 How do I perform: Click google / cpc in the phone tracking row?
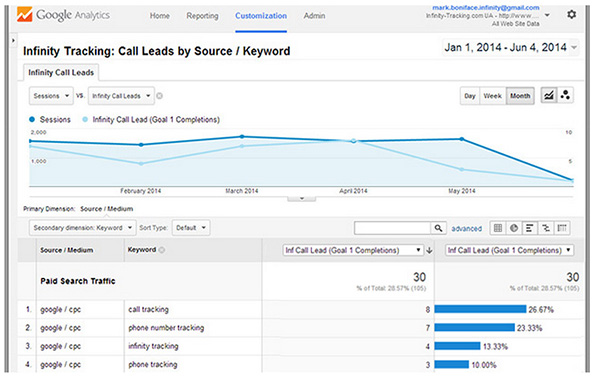point(61,364)
